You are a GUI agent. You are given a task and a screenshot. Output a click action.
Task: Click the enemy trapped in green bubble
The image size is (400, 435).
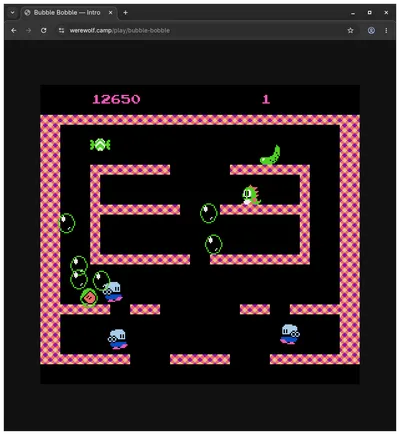pos(89,297)
